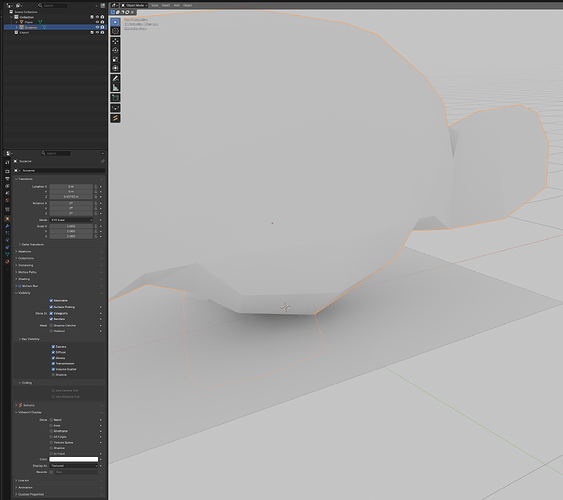Viewport: 563px width, 500px height.
Task: Select the Select Box tool in viewport toolbar
Action: 115,22
